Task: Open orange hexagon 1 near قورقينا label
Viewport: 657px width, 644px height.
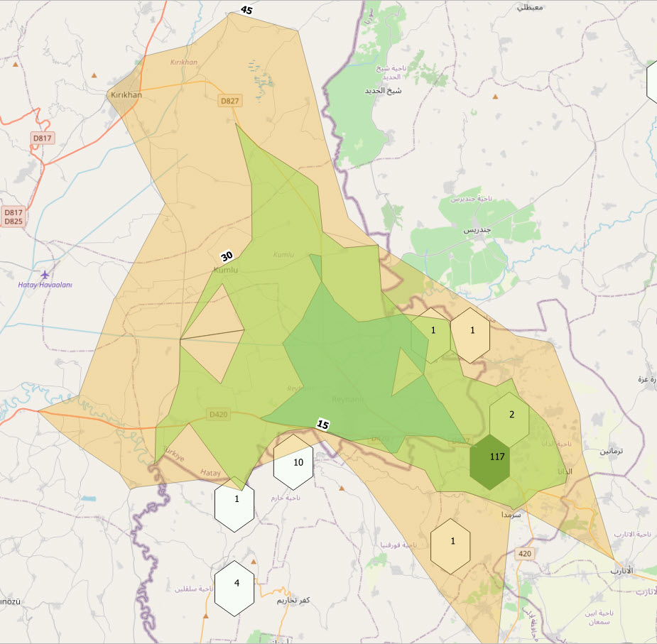Action: click(450, 542)
